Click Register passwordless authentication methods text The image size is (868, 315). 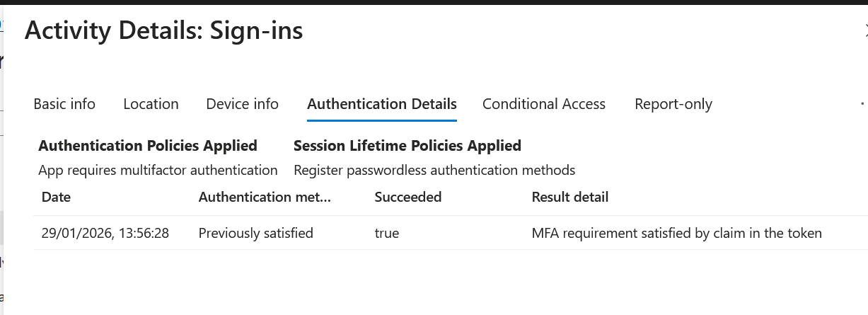434,170
